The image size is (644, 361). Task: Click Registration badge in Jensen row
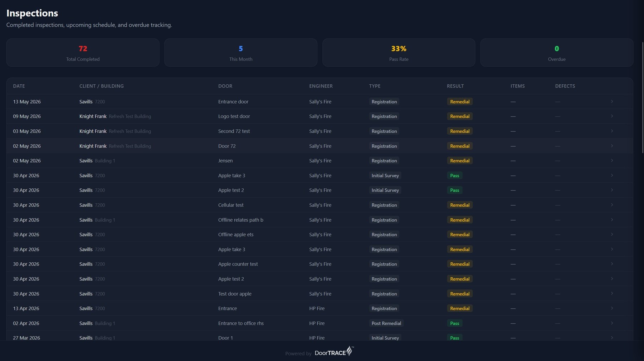(384, 160)
